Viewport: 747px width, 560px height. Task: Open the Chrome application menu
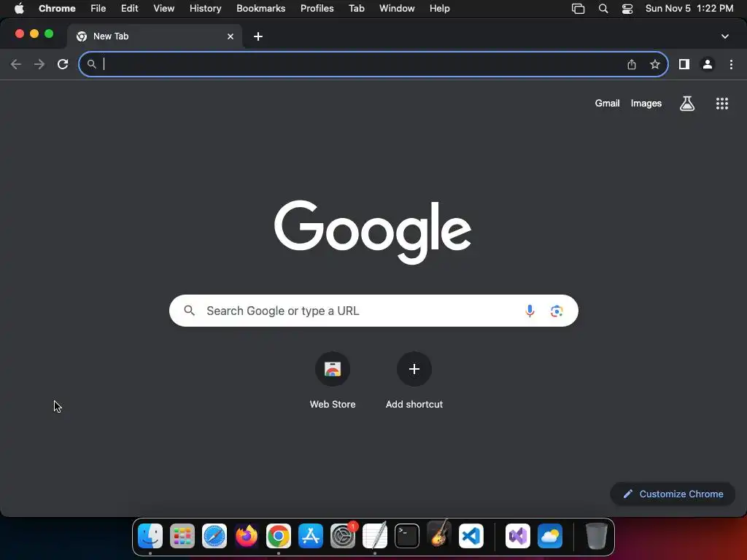[x=57, y=9]
